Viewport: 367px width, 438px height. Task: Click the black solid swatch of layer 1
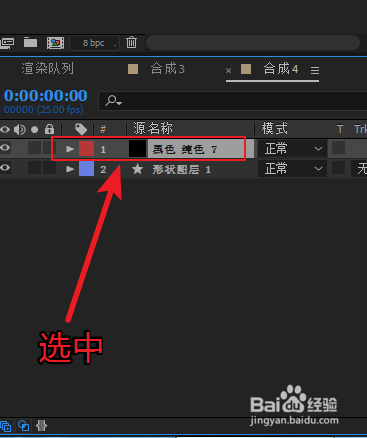(x=137, y=148)
